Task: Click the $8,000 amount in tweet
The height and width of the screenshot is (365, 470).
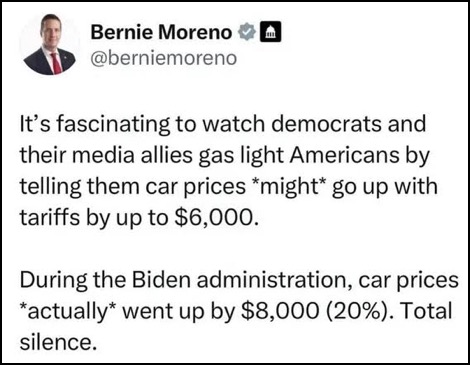Action: [279, 311]
